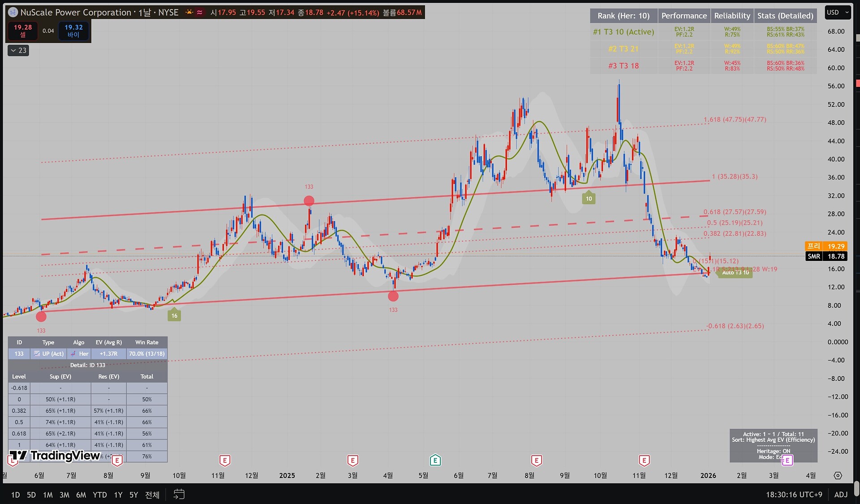Click the pink approximate-data warning icon

[200, 12]
